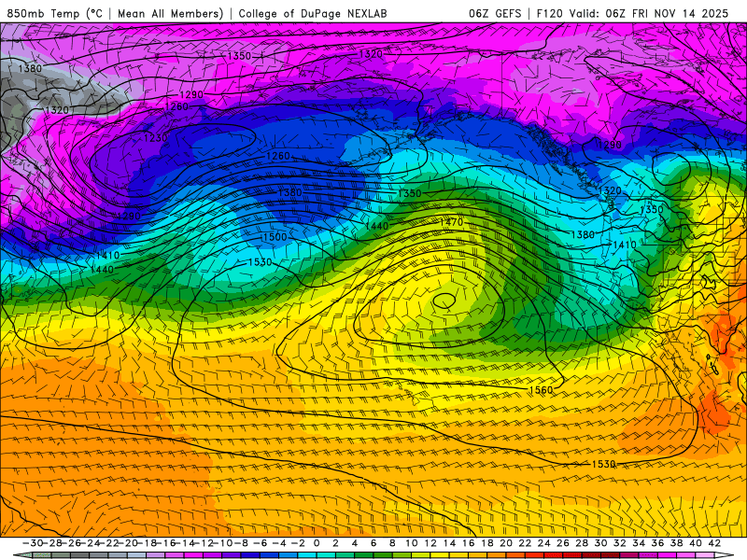Click the positive 16 color scale label
747x560 pixels.
click(469, 543)
